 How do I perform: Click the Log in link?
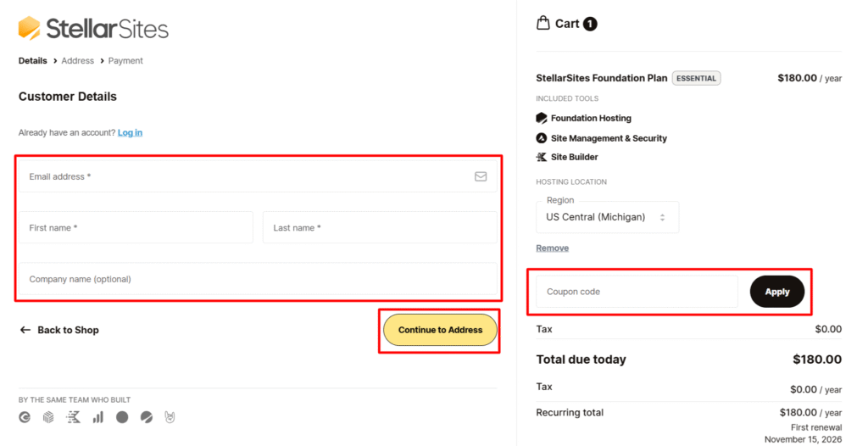coord(130,132)
